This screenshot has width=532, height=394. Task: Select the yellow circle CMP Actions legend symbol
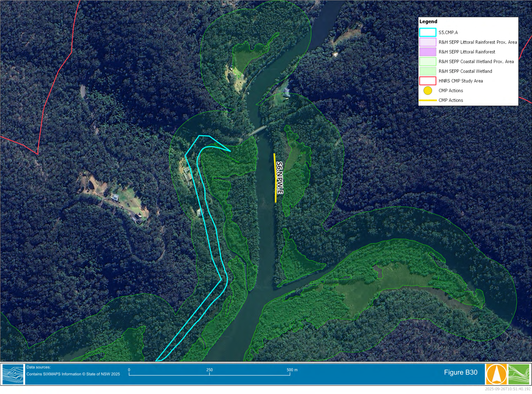click(428, 90)
